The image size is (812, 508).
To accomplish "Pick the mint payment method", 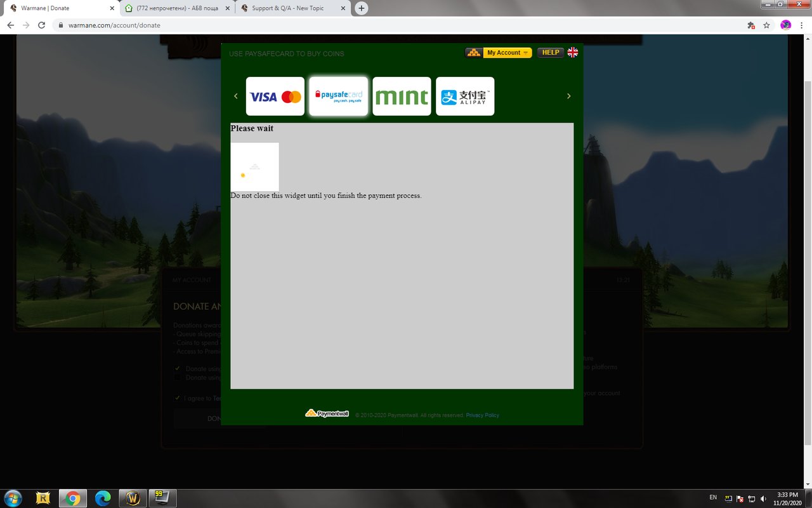I will click(x=402, y=97).
